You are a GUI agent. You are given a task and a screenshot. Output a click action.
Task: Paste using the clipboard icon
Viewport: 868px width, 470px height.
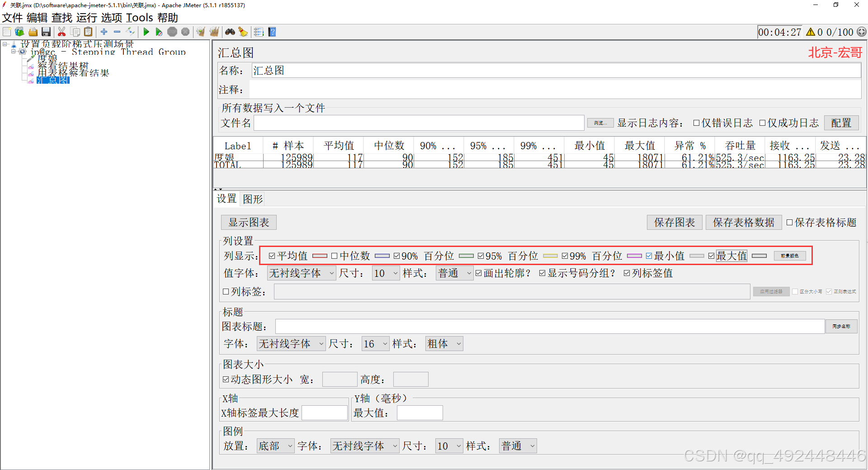(x=89, y=32)
